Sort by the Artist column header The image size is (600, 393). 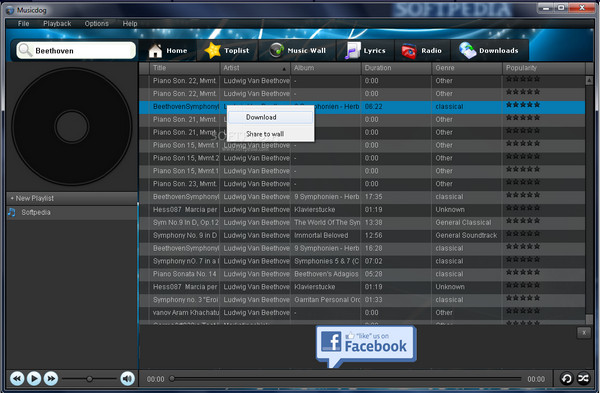click(255, 68)
